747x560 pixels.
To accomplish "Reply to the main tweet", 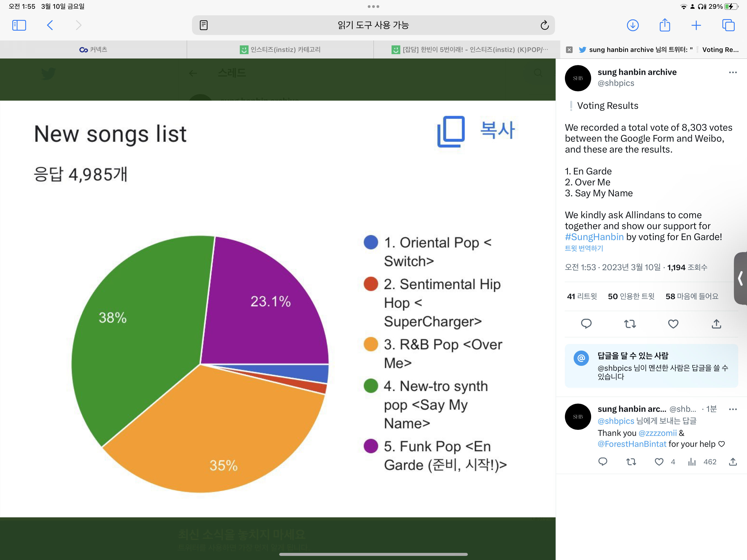I will 586,323.
